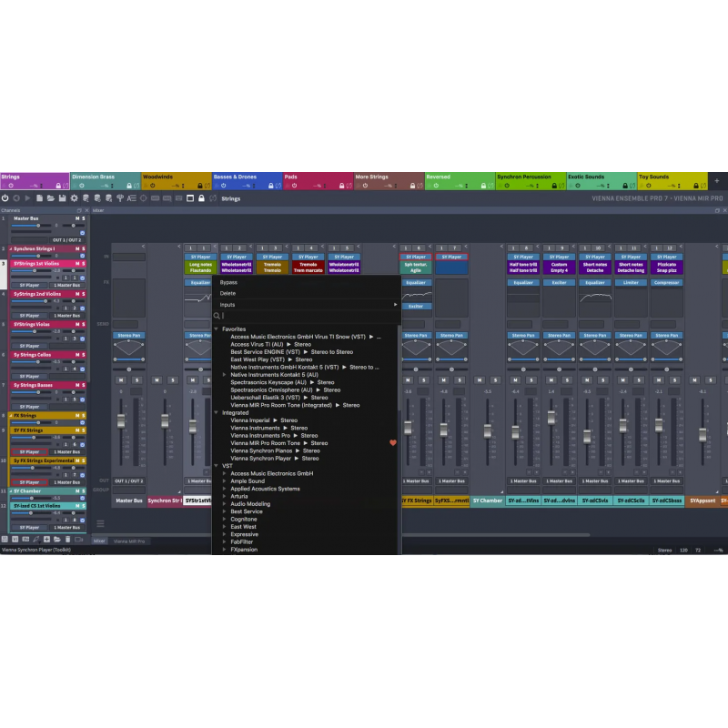Image resolution: width=728 pixels, height=728 pixels.
Task: Click the lock icon on the Strings tab
Action: click(58, 184)
